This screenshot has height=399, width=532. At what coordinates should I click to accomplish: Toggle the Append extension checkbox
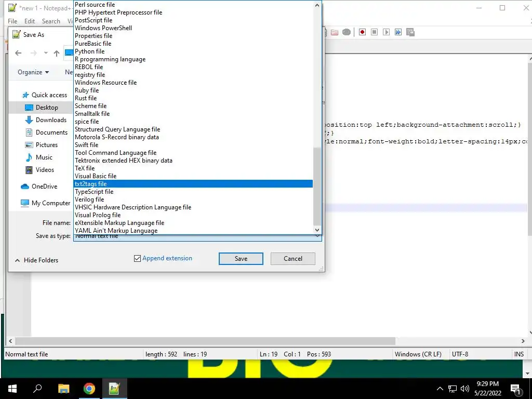pos(137,259)
